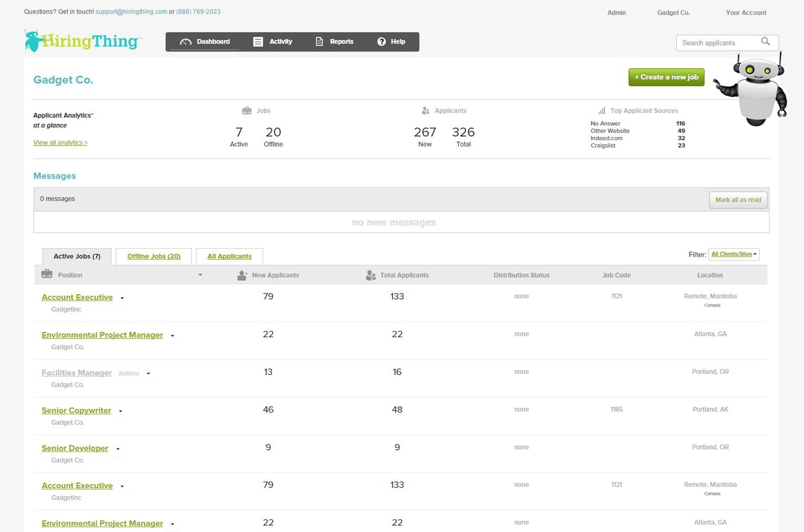Click the Craigslist source row

click(x=638, y=145)
